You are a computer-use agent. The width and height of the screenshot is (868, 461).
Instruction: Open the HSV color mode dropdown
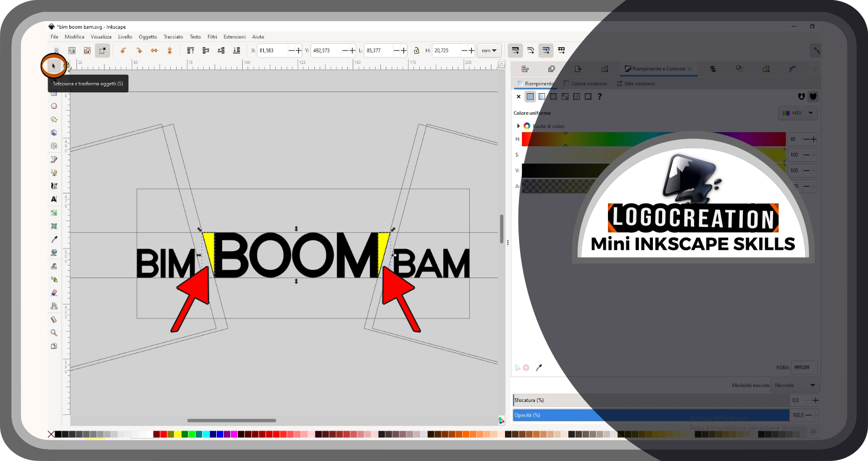pos(798,113)
